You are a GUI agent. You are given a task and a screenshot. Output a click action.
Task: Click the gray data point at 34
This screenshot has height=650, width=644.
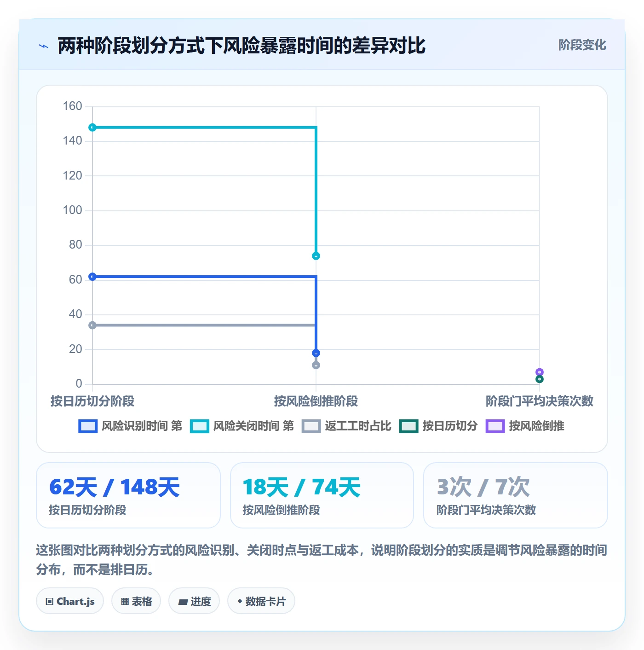pos(92,325)
